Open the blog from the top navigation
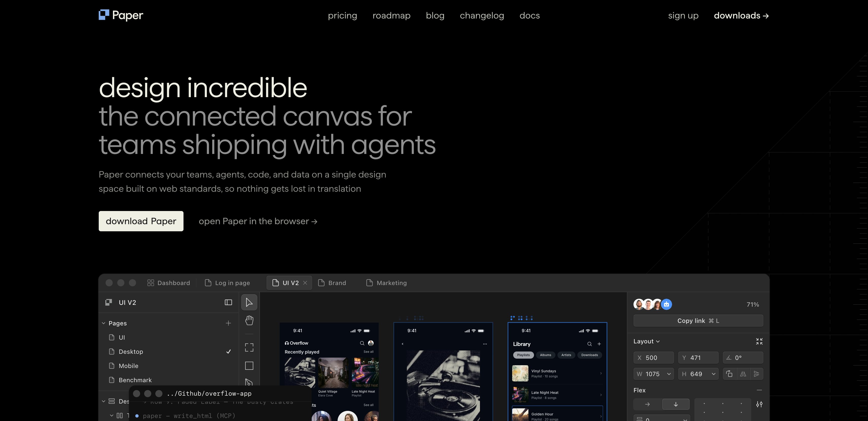Screen dimensions: 868x421 tap(435, 15)
